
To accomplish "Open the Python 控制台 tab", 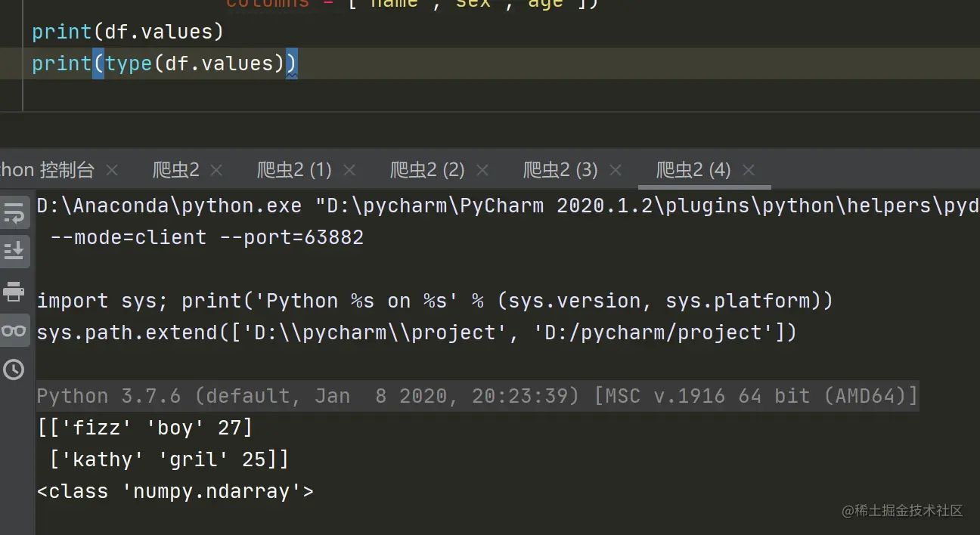I will coord(47,170).
